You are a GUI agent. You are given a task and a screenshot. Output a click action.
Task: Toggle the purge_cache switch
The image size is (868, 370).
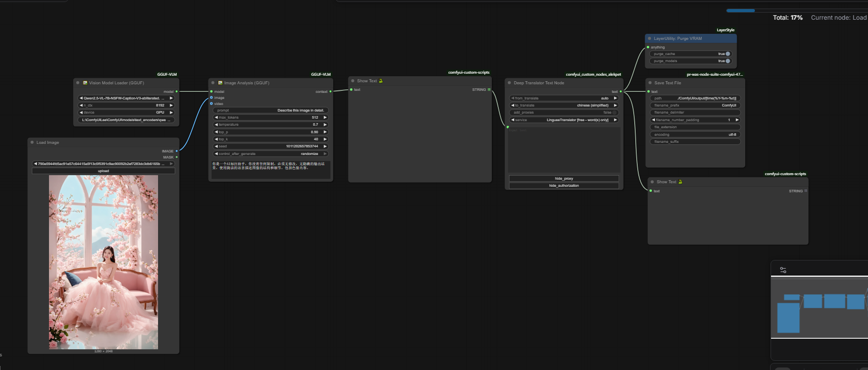point(727,54)
